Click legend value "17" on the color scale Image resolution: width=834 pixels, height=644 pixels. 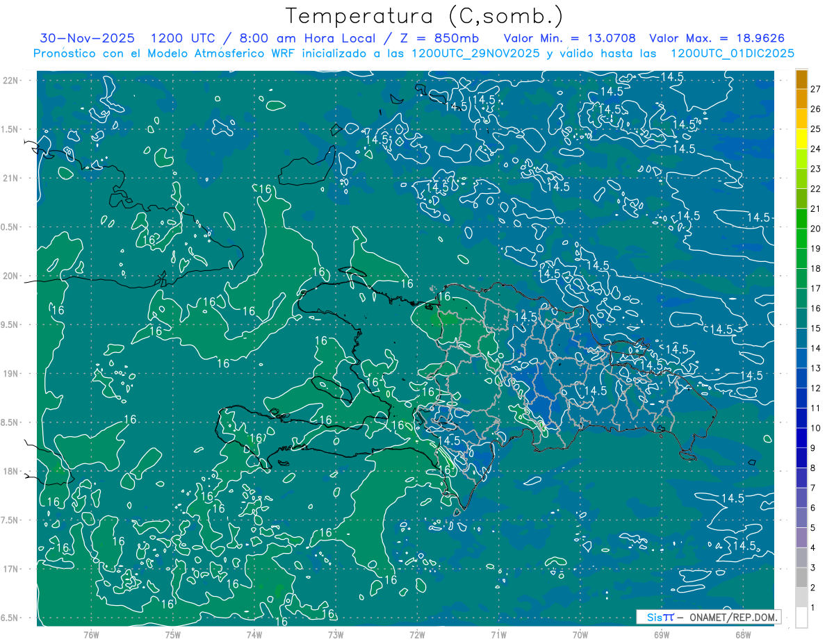[x=816, y=288]
